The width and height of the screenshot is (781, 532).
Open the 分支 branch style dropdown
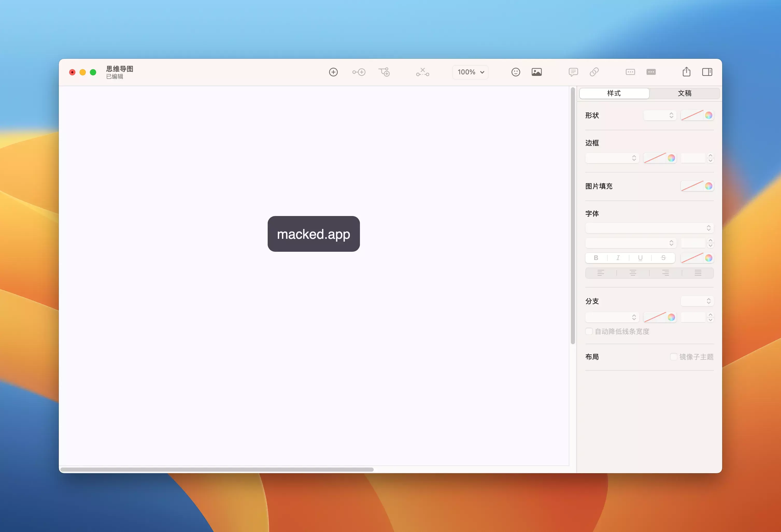coord(697,301)
